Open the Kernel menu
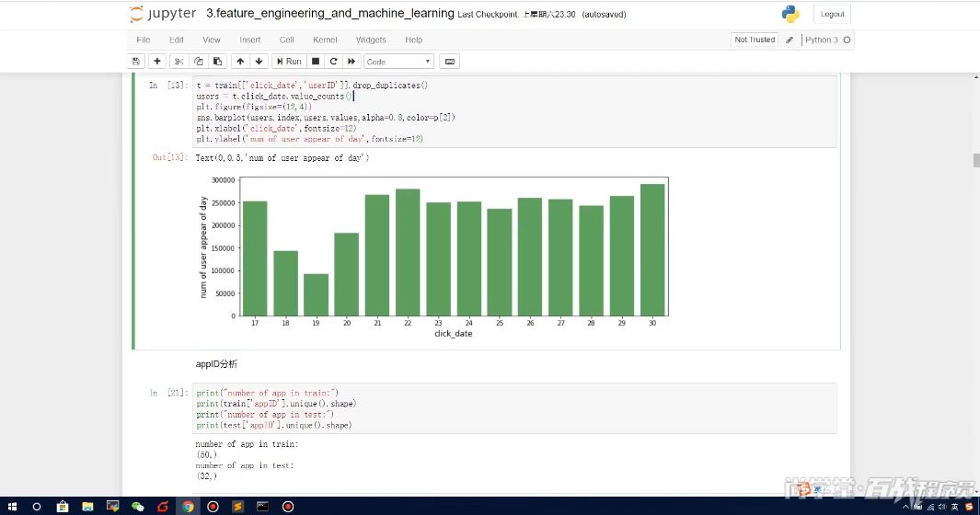Image resolution: width=980 pixels, height=515 pixels. point(325,40)
